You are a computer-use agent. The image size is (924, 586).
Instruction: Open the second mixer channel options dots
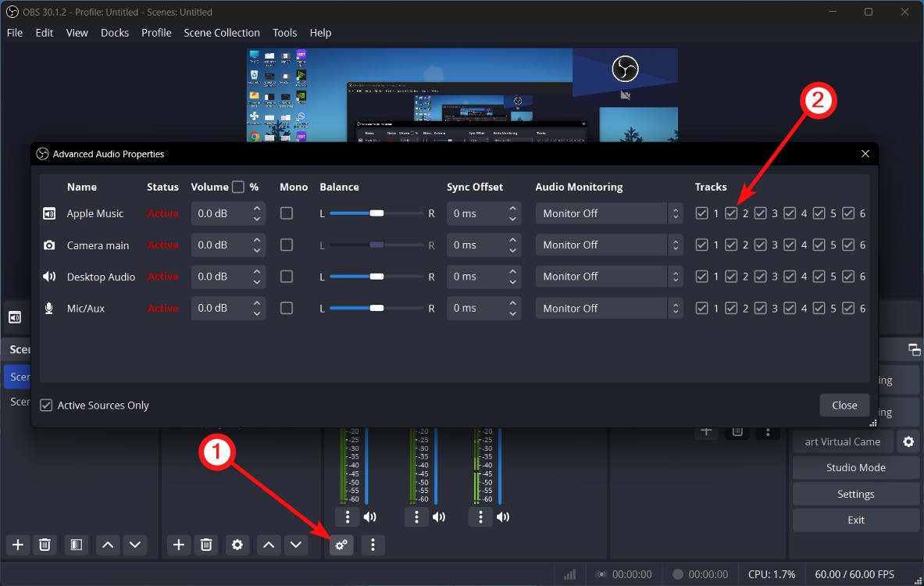(416, 517)
